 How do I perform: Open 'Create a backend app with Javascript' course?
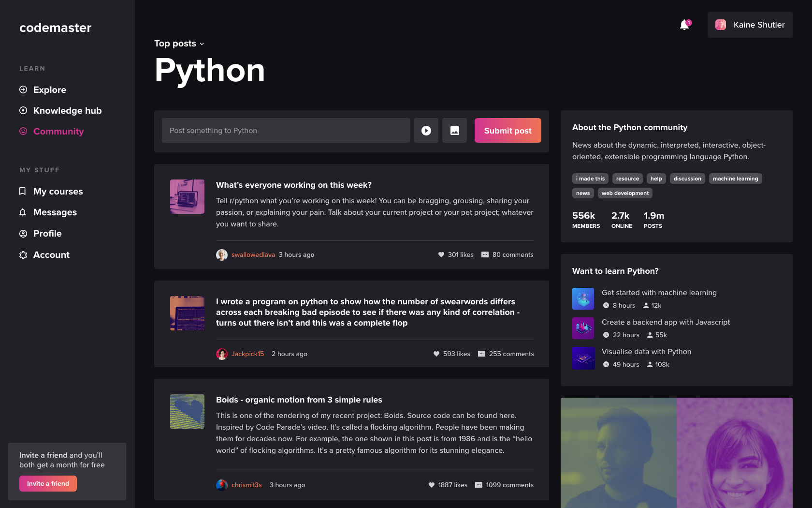point(666,322)
